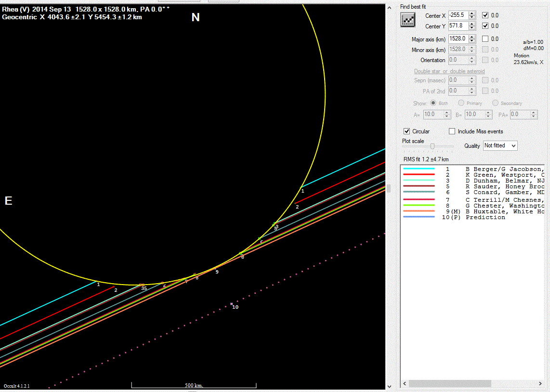Increase Center X with up arrow
The height and width of the screenshot is (392, 550).
click(x=472, y=13)
